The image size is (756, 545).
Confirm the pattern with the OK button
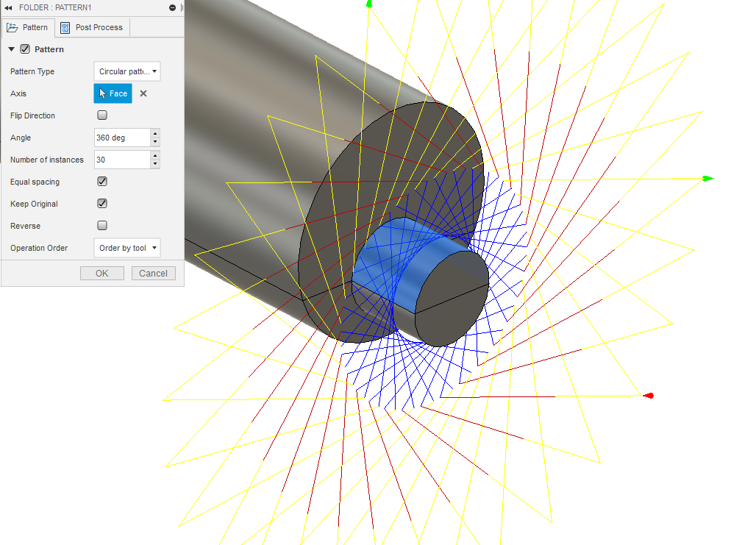click(101, 273)
